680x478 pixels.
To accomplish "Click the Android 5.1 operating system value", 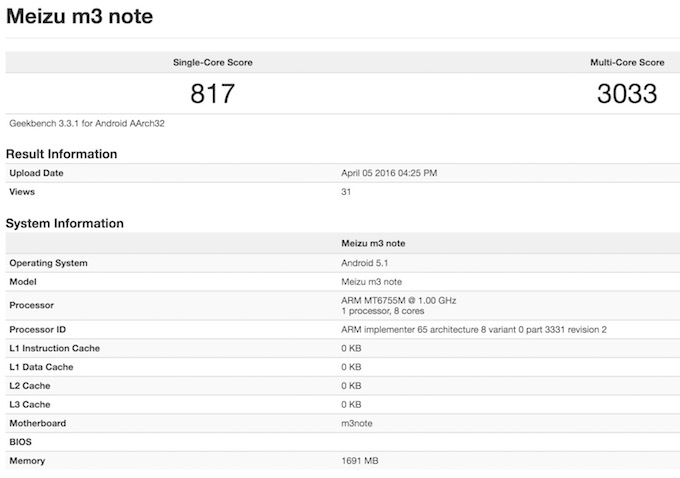I will tap(366, 263).
